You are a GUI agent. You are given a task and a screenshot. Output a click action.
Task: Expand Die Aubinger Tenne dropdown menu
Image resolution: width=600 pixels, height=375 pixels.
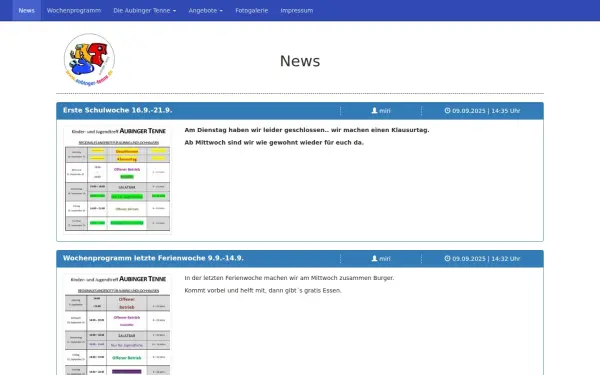coord(145,10)
